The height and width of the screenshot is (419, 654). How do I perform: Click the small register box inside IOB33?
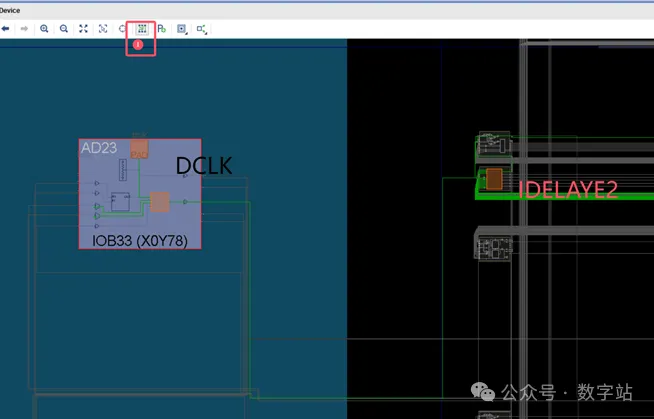click(120, 202)
